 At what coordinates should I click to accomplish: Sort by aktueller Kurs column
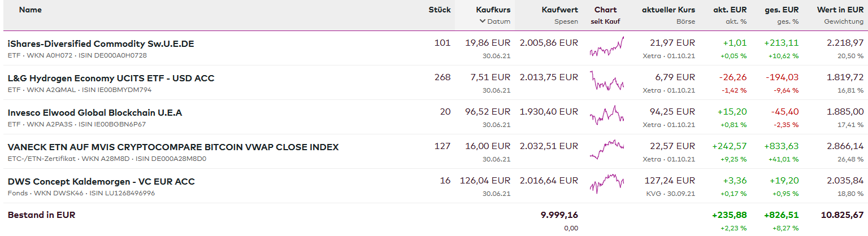pos(668,10)
